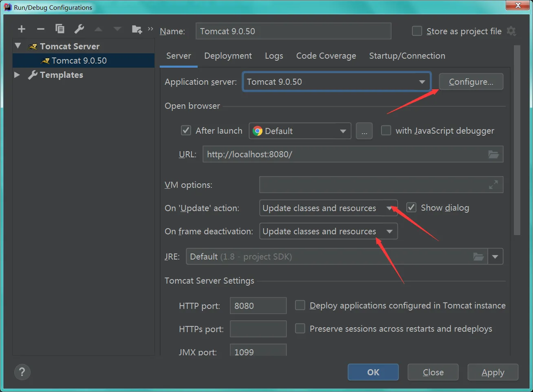Open the help question mark button
Screen dimensions: 533x392
pos(22,372)
